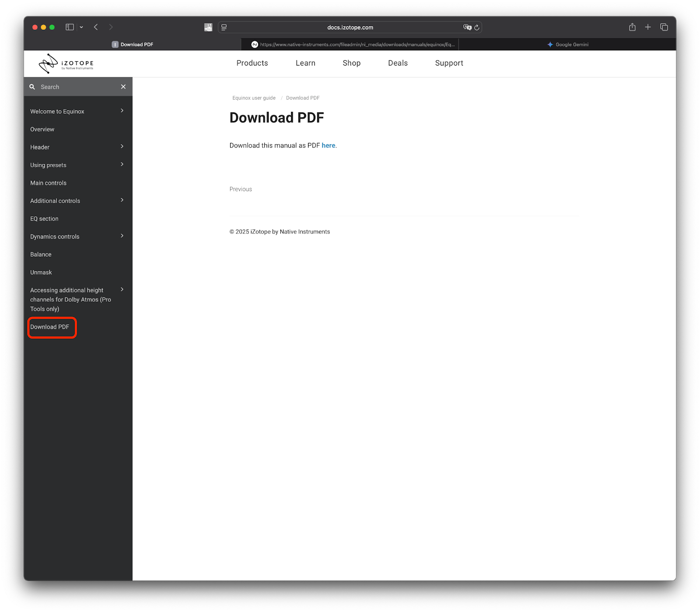The height and width of the screenshot is (612, 700).
Task: Clear search with the X icon
Action: pyautogui.click(x=123, y=87)
